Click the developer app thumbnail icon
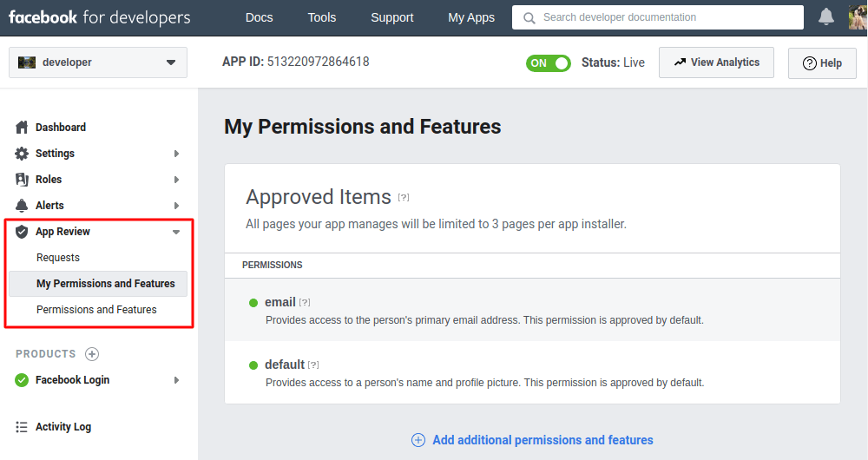This screenshot has width=868, height=460. [27, 62]
